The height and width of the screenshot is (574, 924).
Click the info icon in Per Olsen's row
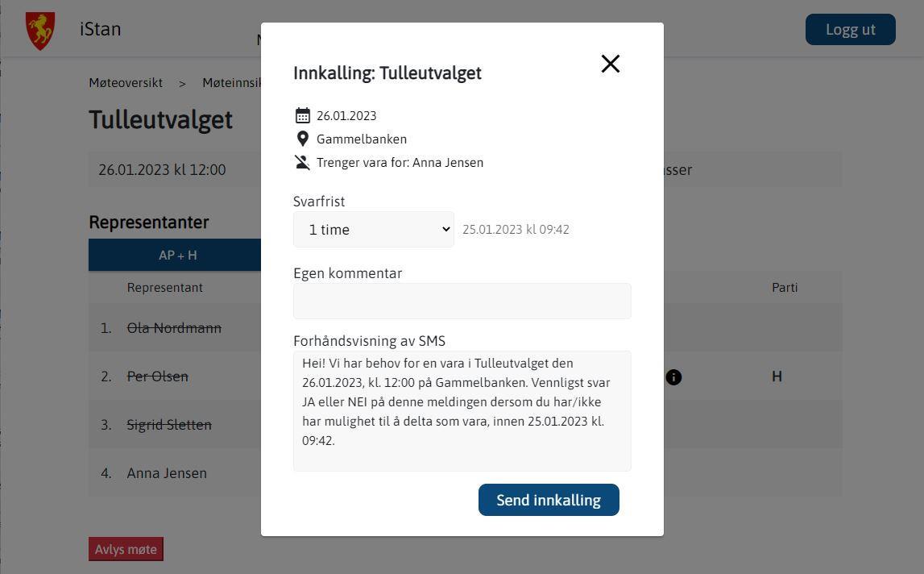pyautogui.click(x=673, y=377)
